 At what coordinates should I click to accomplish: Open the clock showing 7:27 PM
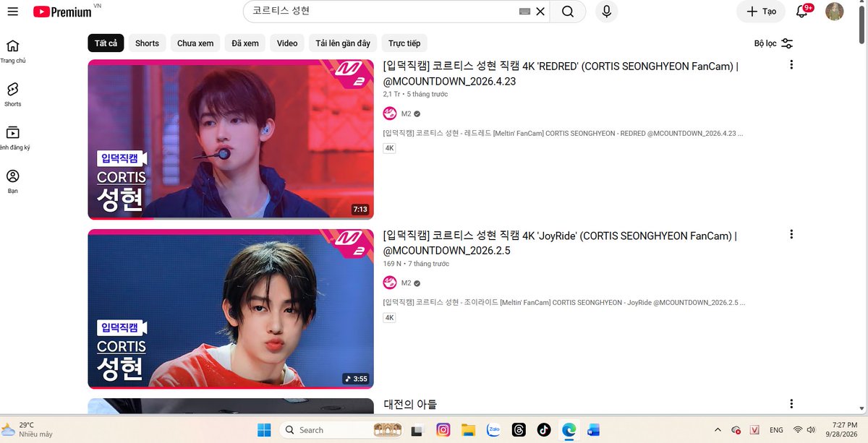coord(840,430)
